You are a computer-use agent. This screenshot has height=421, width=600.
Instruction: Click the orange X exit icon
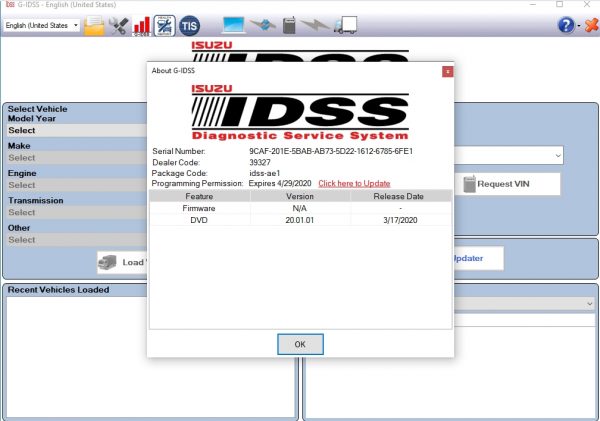click(x=591, y=26)
